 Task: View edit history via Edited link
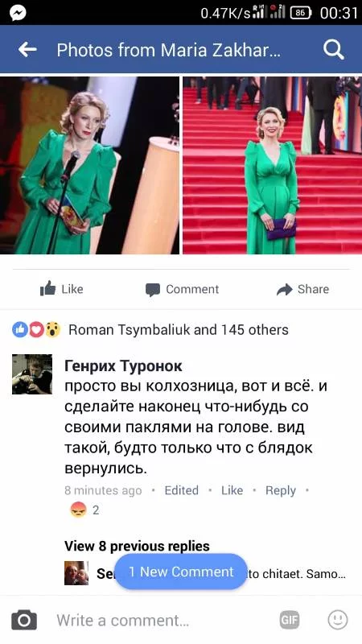[182, 490]
